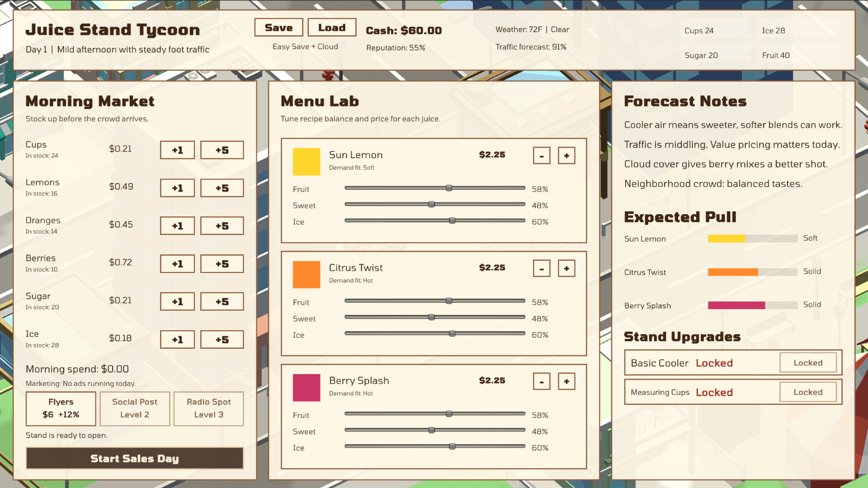This screenshot has width=868, height=488.
Task: Select the Radio Spot marketing option
Action: click(209, 408)
